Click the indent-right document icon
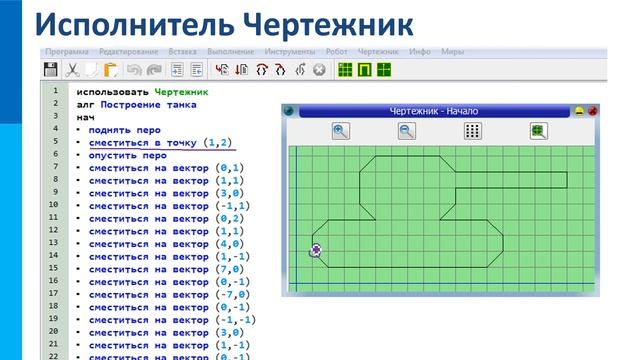The width and height of the screenshot is (640, 360). pos(177,70)
